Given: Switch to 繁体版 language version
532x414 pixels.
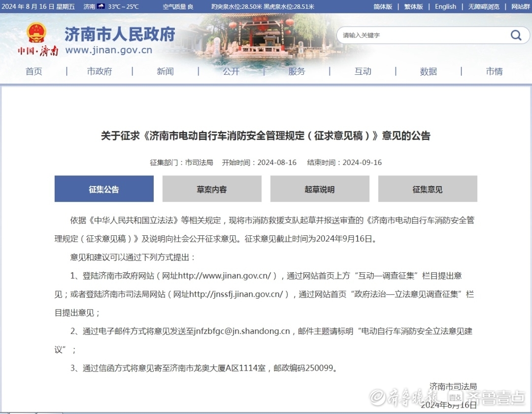Looking at the screenshot, I should (413, 6).
